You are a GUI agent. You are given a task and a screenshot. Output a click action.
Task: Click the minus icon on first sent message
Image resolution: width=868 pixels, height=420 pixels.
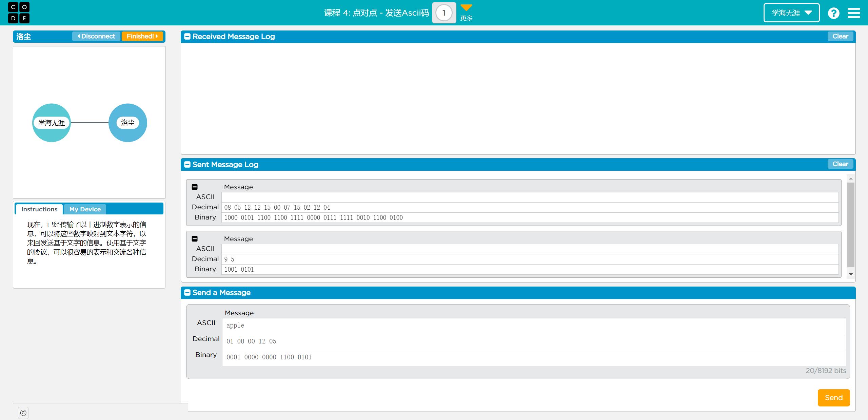195,186
